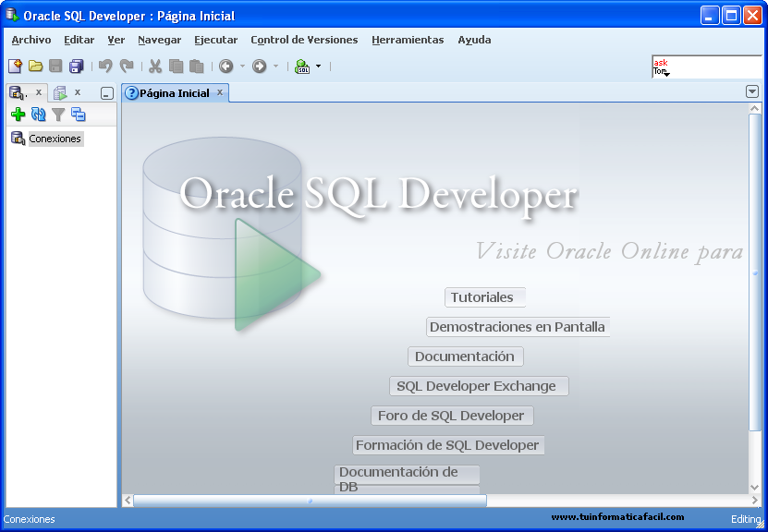The width and height of the screenshot is (768, 532).
Task: Click the scroll down arrow
Action: (755, 487)
